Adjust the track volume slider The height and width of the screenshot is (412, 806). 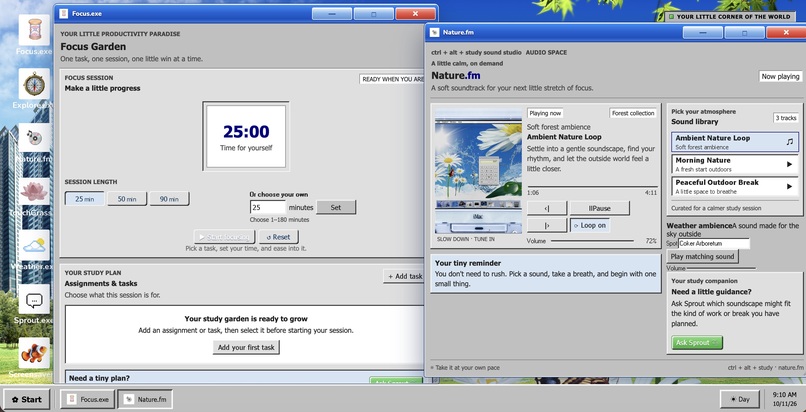click(592, 240)
